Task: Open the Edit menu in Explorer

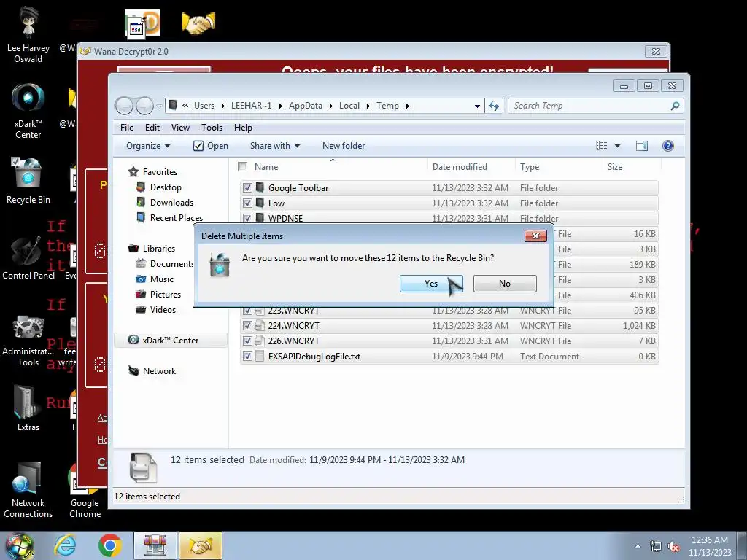Action: (x=152, y=128)
